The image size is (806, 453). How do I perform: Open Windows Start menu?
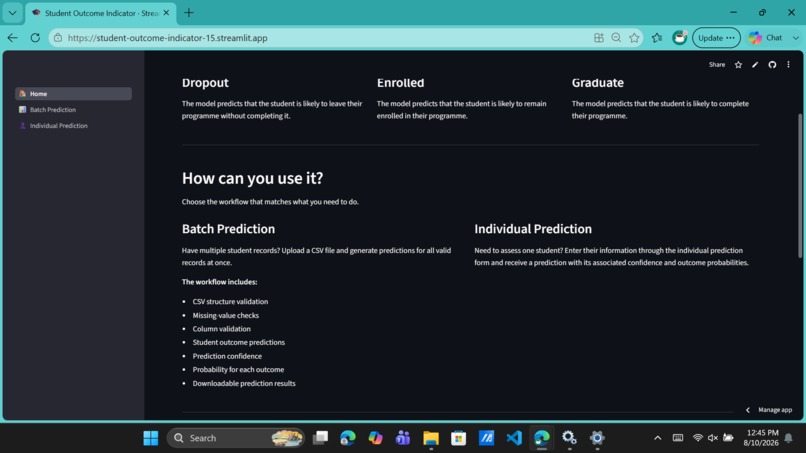pyautogui.click(x=151, y=438)
